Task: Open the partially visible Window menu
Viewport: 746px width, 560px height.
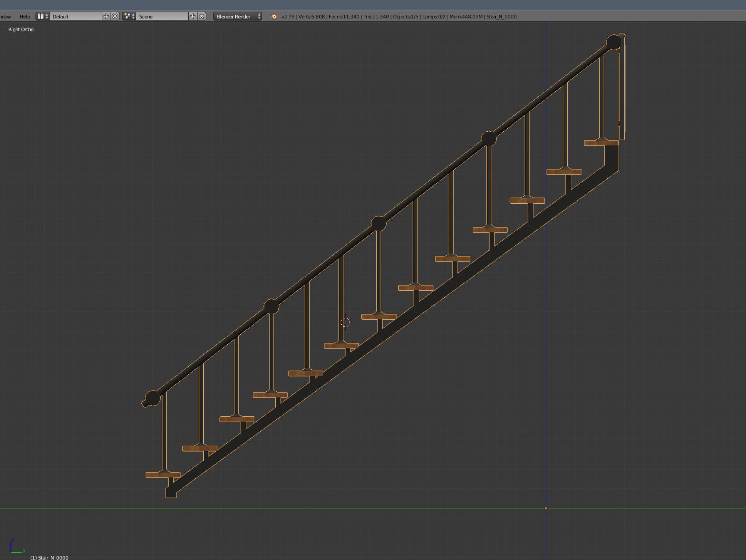Action: point(5,16)
